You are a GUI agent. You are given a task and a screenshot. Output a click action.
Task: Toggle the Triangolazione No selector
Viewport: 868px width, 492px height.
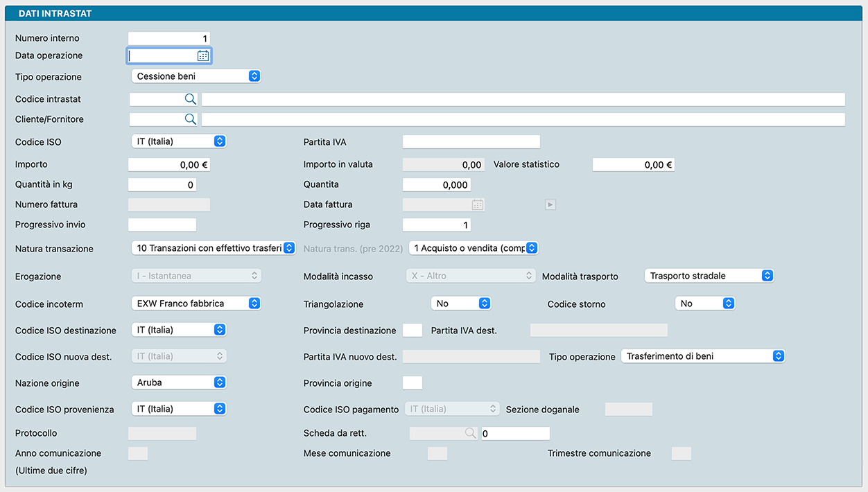pos(461,304)
